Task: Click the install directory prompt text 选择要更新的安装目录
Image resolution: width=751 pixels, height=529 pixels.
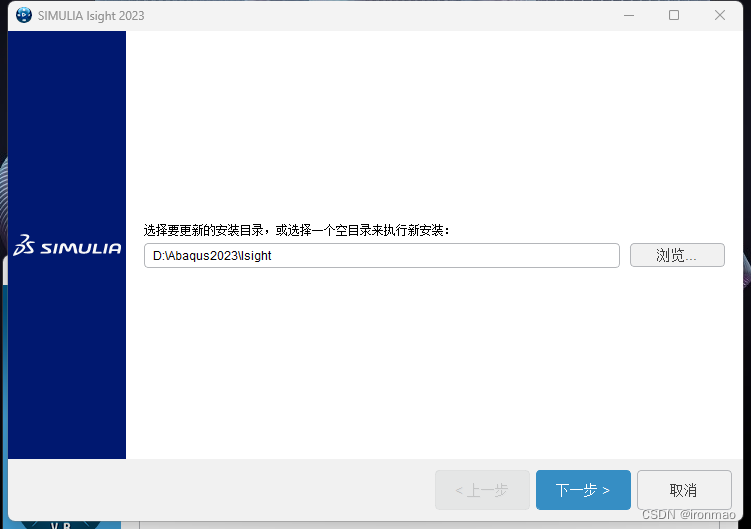Action: click(x=203, y=230)
